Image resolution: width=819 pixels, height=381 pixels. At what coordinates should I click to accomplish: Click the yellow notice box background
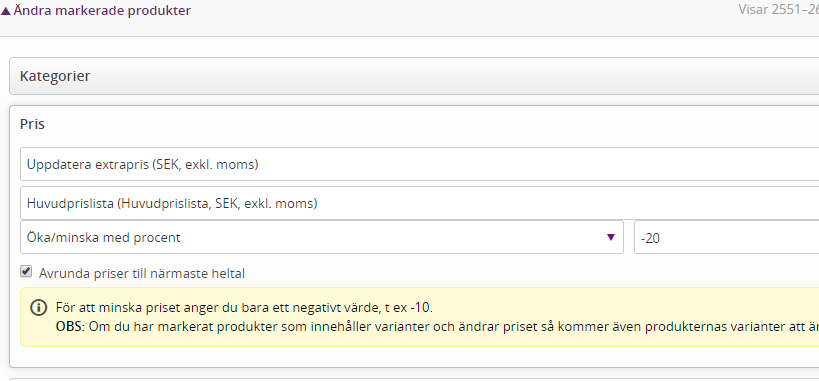[x=419, y=317]
